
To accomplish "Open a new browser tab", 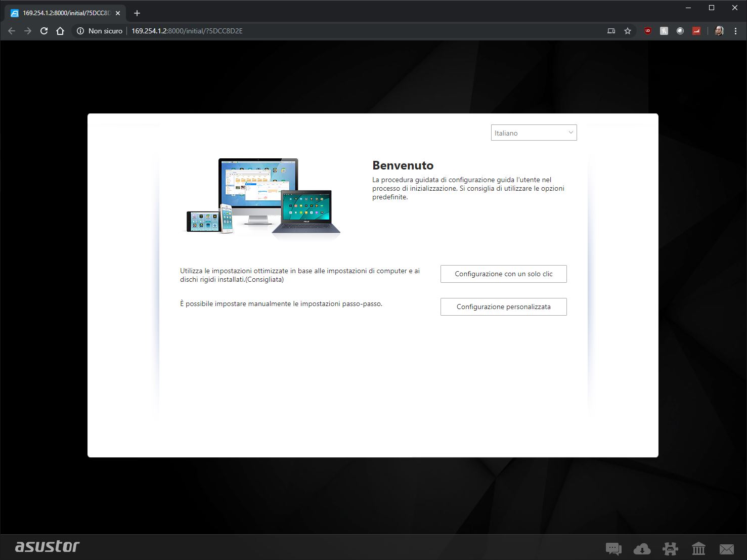I will pos(137,13).
